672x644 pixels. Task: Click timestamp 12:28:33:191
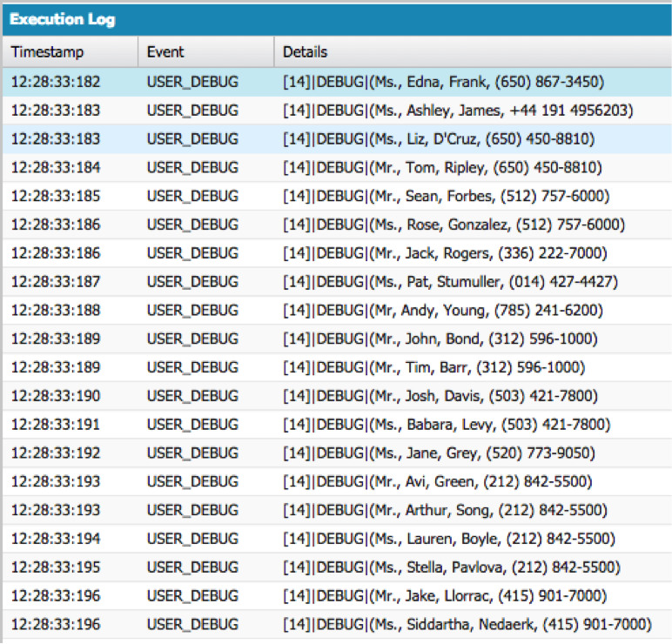[56, 425]
